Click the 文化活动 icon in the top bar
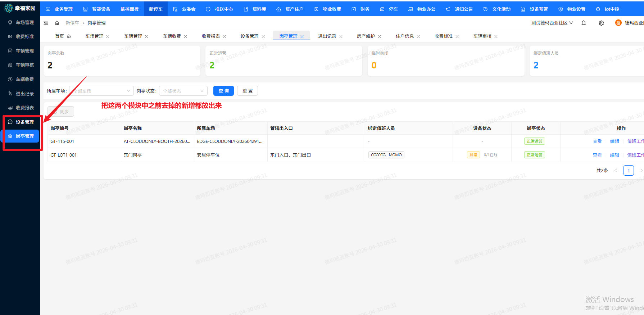The image size is (644, 315). pyautogui.click(x=485, y=9)
